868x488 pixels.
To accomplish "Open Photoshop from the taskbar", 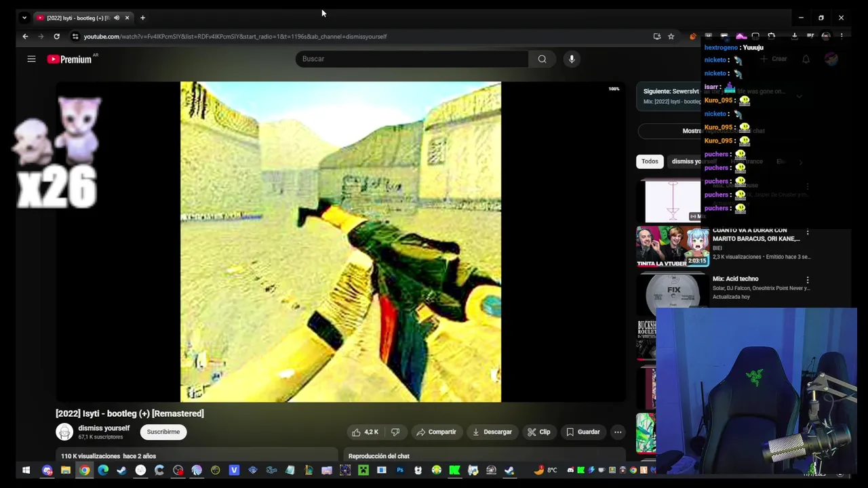I will coord(399,470).
